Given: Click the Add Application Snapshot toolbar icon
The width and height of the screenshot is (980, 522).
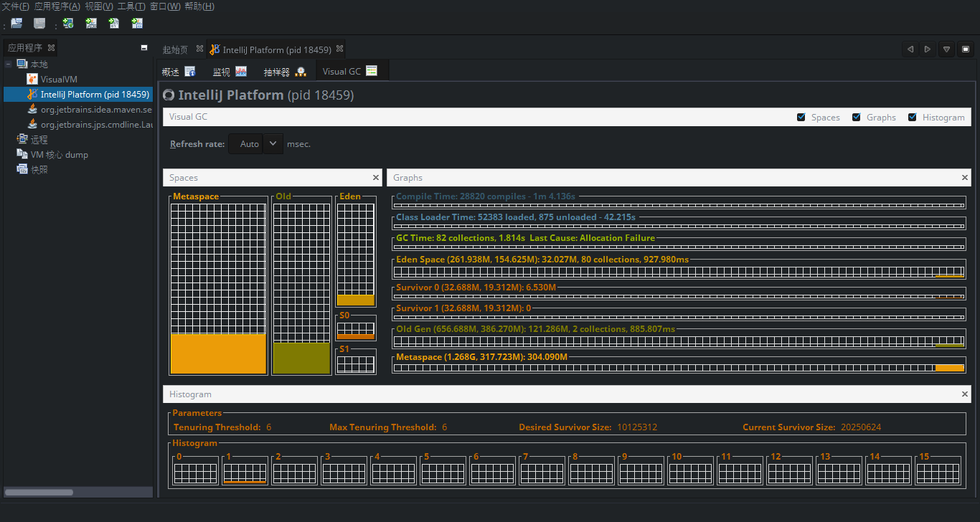Looking at the screenshot, I should [137, 23].
